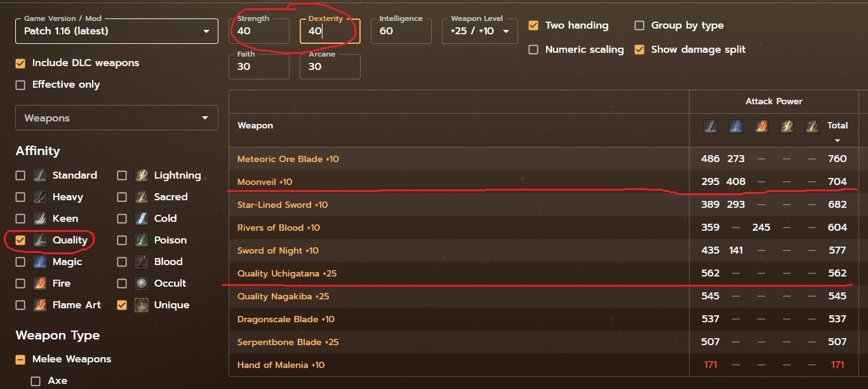This screenshot has width=868, height=389.
Task: Uncheck Show damage split
Action: click(639, 50)
